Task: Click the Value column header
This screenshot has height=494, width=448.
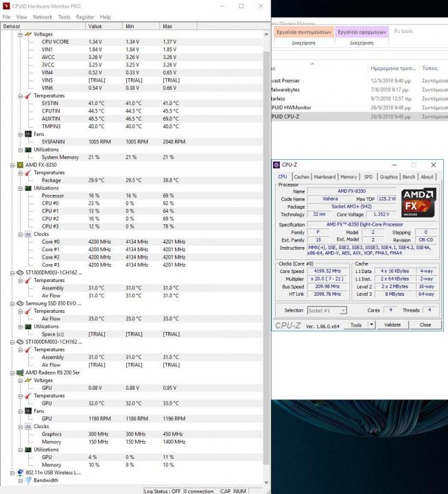Action: [x=104, y=26]
